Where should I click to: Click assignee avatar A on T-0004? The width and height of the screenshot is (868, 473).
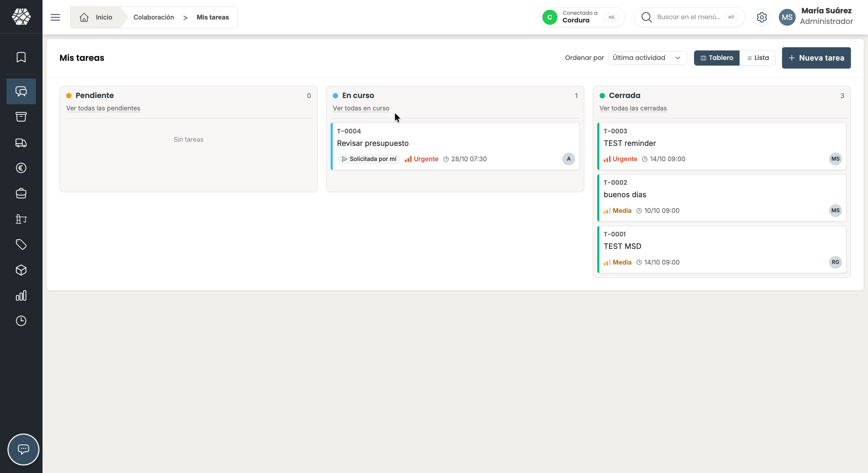coord(568,159)
